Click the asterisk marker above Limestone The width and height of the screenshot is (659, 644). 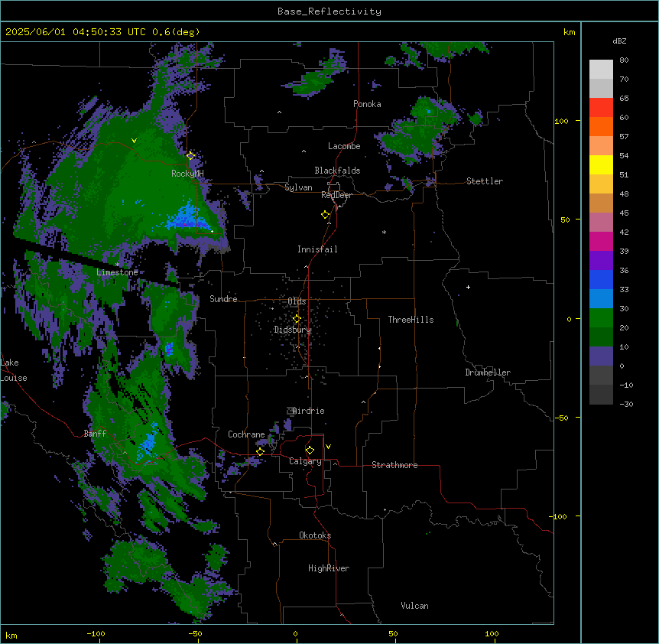coord(117,264)
